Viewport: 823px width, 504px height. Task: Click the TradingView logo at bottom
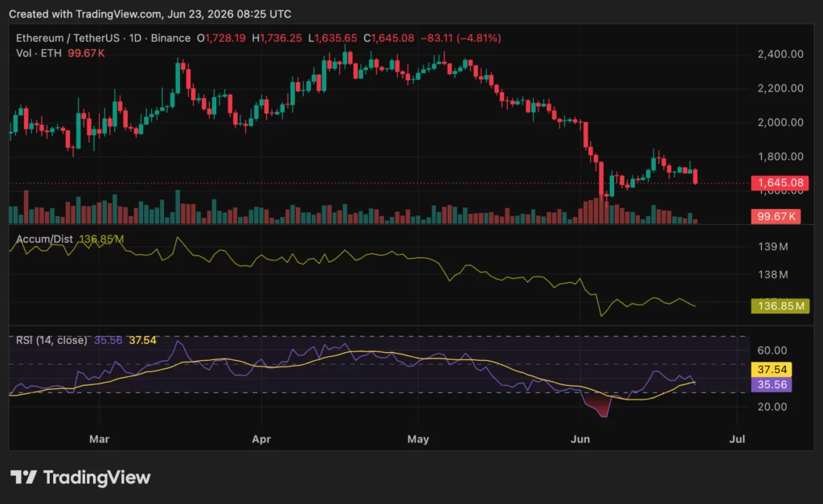[80, 477]
